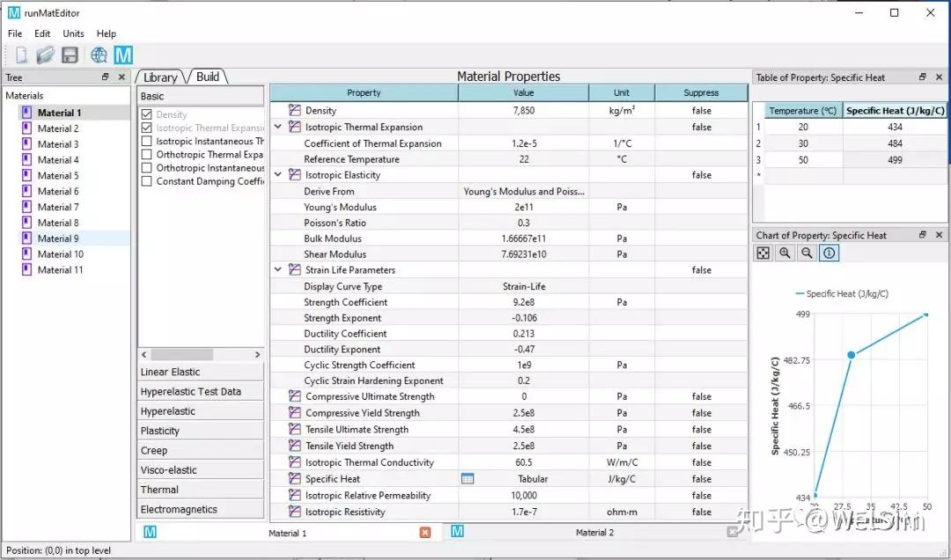
Task: Open the Units menu
Action: coord(73,33)
